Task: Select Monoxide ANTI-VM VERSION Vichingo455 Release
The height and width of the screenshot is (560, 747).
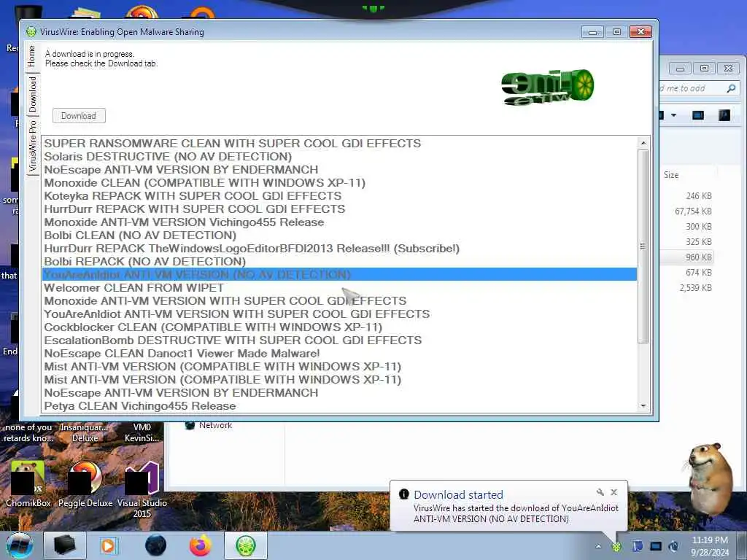Action: (x=339, y=222)
